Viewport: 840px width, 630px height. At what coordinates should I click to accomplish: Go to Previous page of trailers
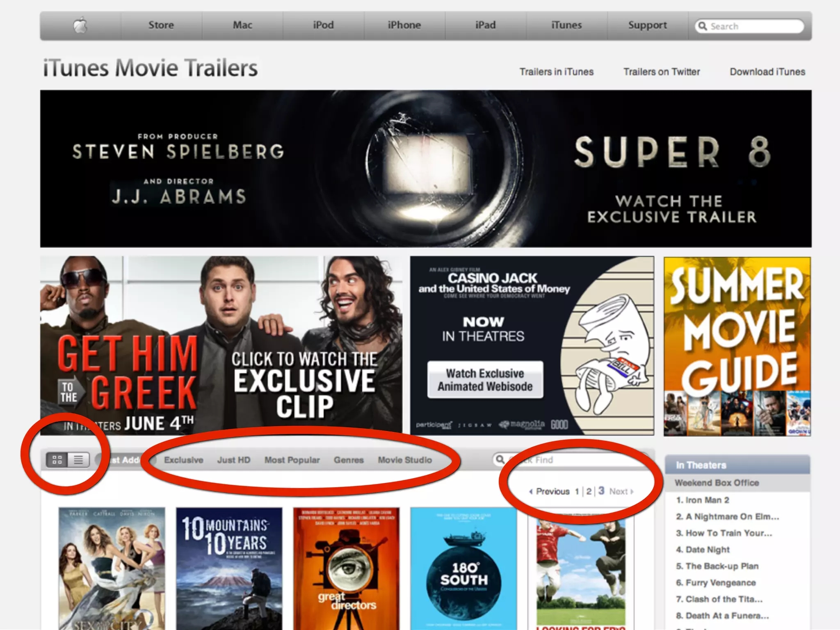click(x=552, y=491)
